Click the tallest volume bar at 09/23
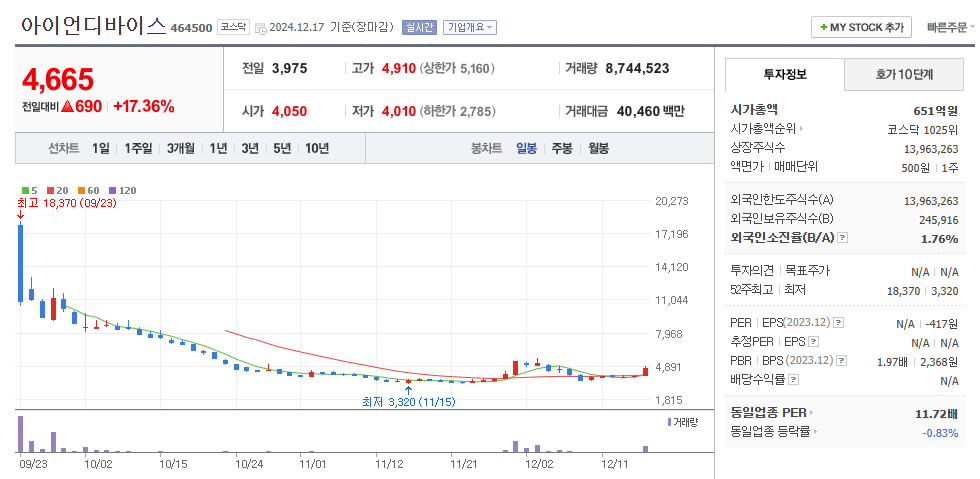 tap(21, 434)
